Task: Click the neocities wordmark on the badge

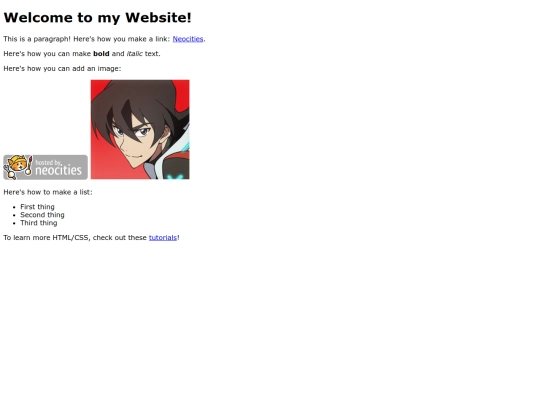Action: tap(59, 170)
